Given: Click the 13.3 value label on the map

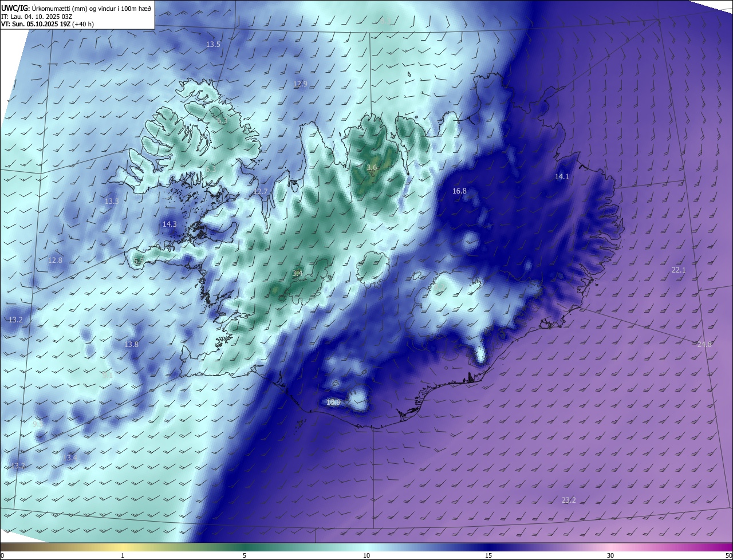Looking at the screenshot, I should [x=112, y=201].
